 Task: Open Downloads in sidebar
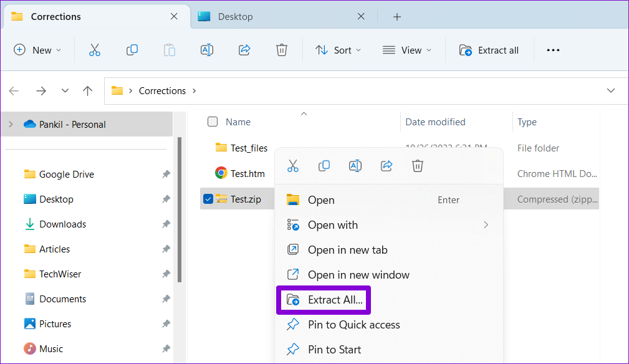[62, 224]
